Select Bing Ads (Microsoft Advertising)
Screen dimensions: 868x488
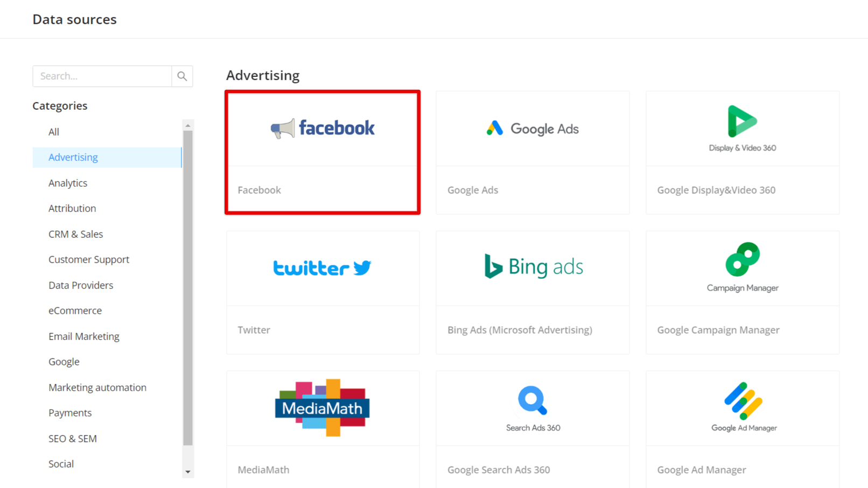point(532,292)
